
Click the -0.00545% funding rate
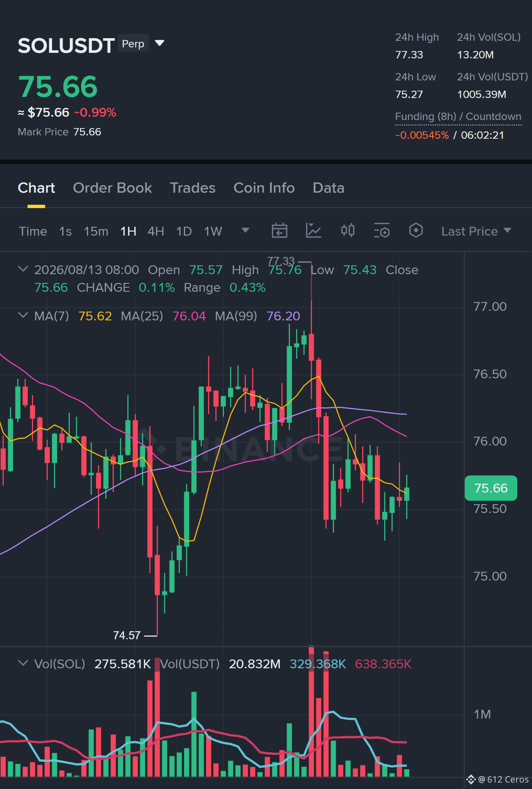pyautogui.click(x=422, y=135)
